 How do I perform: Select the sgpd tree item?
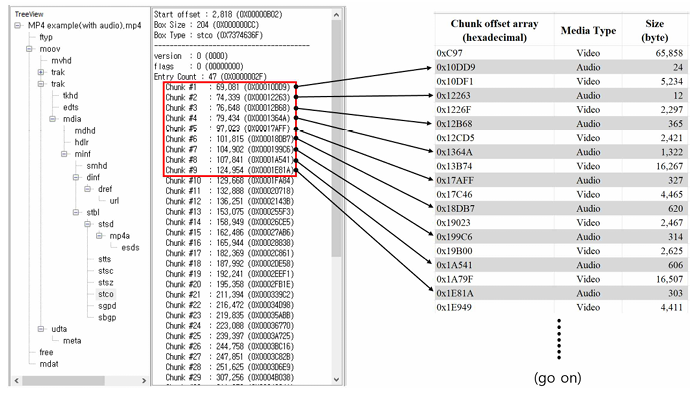(107, 306)
